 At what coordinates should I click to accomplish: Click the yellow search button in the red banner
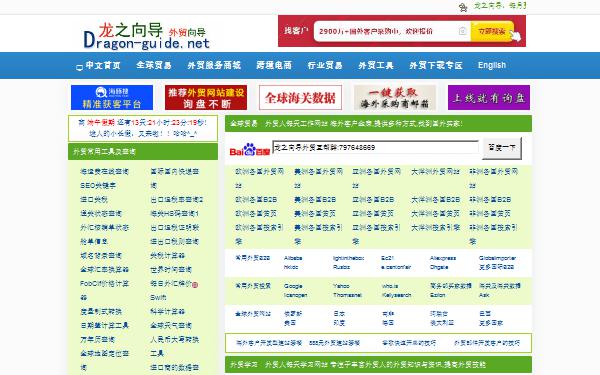click(x=492, y=31)
